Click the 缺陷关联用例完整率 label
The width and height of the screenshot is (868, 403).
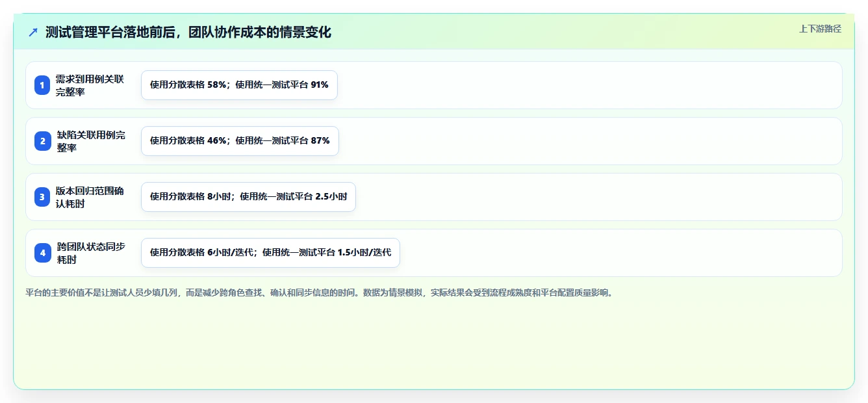pos(91,141)
